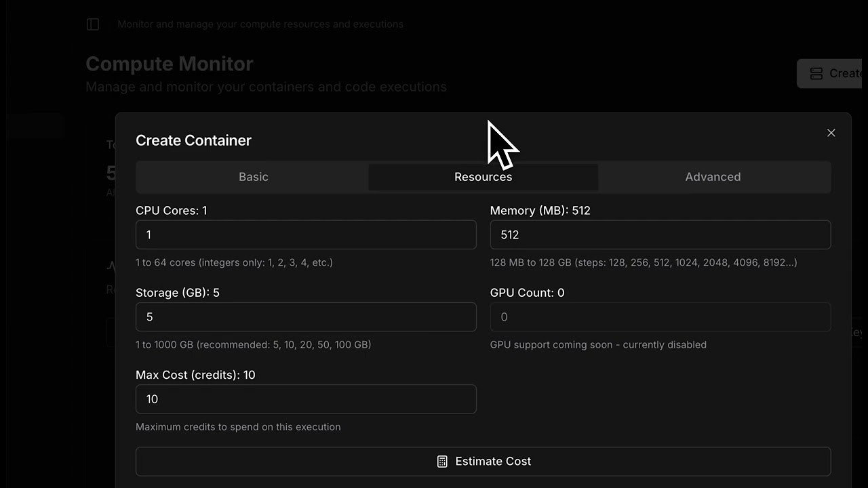Click the "CPU Cores: 1" label
The width and height of the screenshot is (868, 488).
pyautogui.click(x=172, y=211)
